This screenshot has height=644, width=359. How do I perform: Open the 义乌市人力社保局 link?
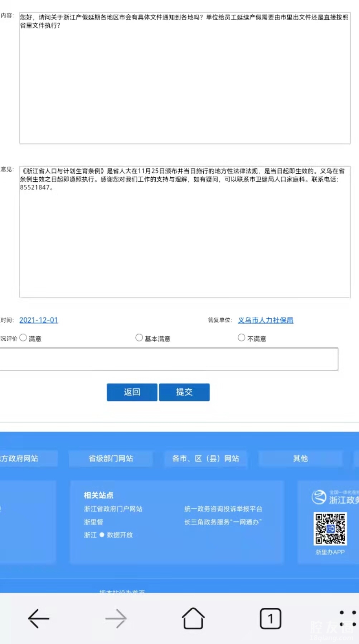pos(266,320)
